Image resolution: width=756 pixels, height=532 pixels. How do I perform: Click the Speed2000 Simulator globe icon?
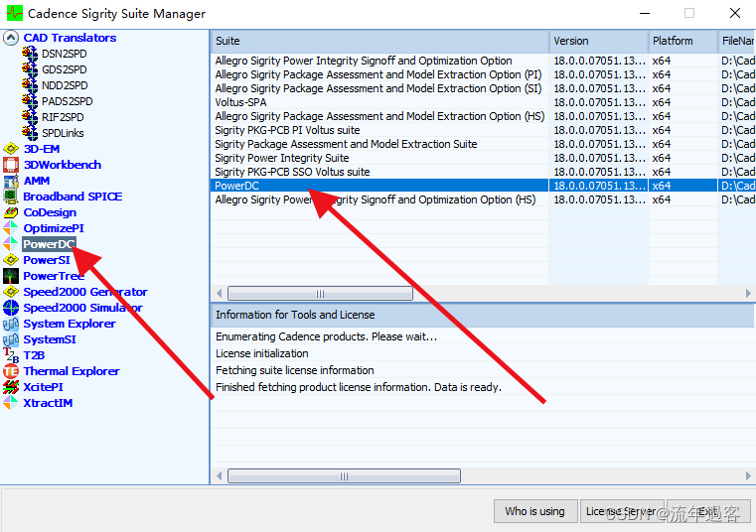pyautogui.click(x=11, y=308)
